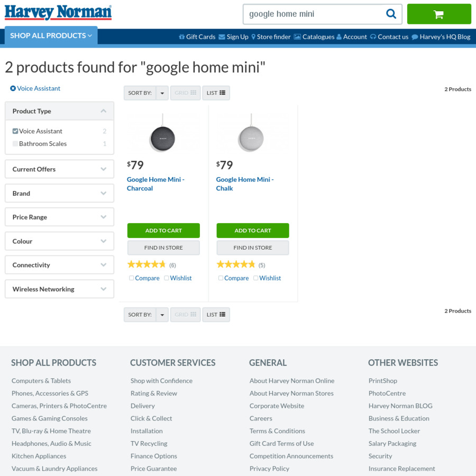Open Computers & Tablets footer link
Image resolution: width=476 pixels, height=476 pixels.
(41, 381)
